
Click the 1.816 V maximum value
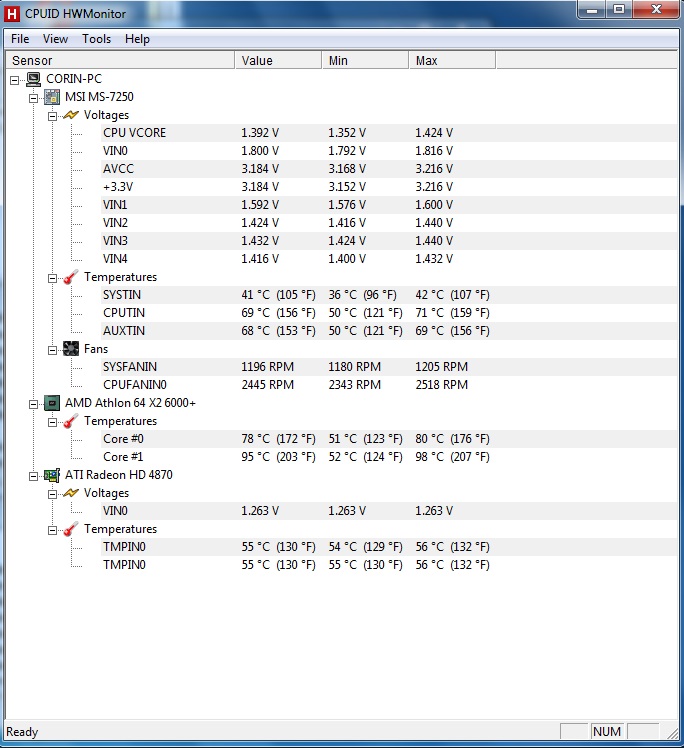pyautogui.click(x=434, y=151)
